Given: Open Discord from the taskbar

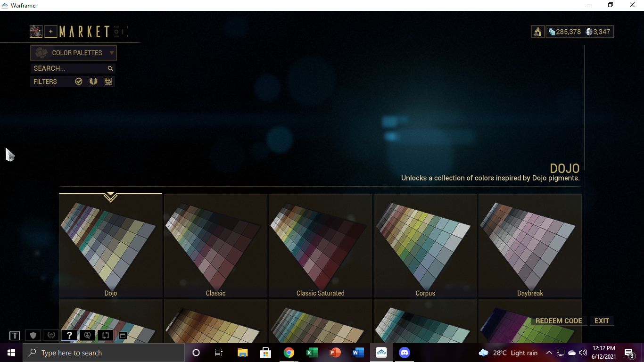Looking at the screenshot, I should coord(405,353).
